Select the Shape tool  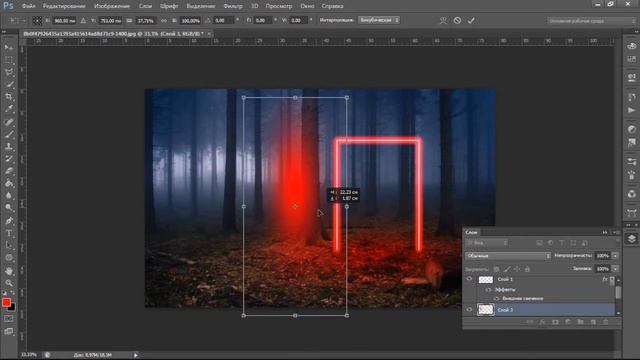pos(9,258)
